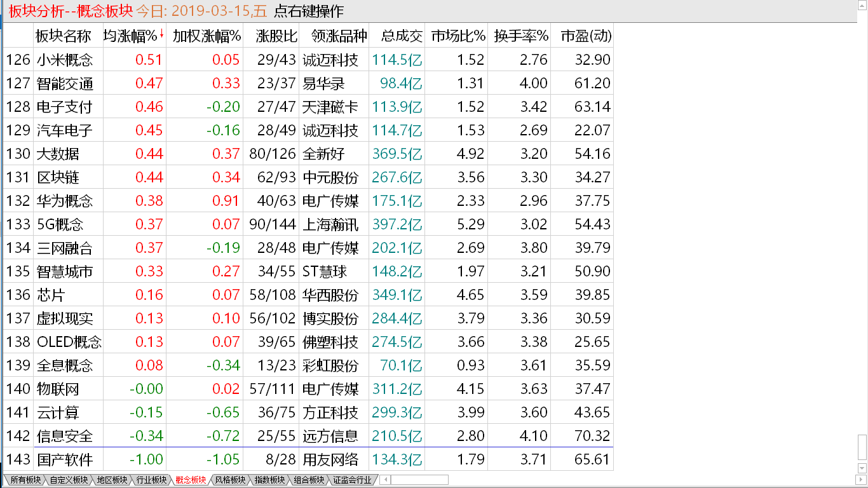Click the 板块分析--概念板块 title text
The image size is (868, 488).
71,11
